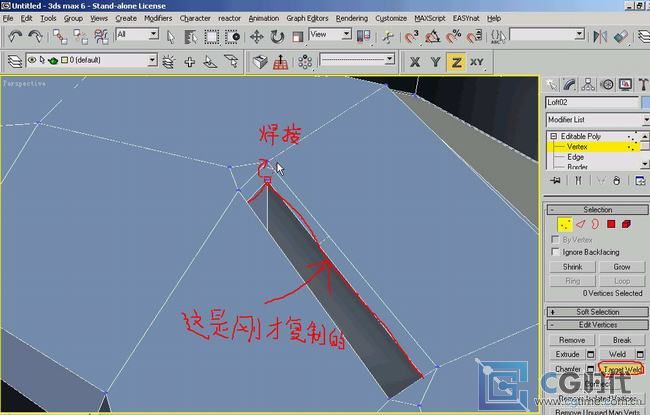The height and width of the screenshot is (415, 650).
Task: Collapse the Edit Vertices rollout
Action: pyautogui.click(x=597, y=325)
